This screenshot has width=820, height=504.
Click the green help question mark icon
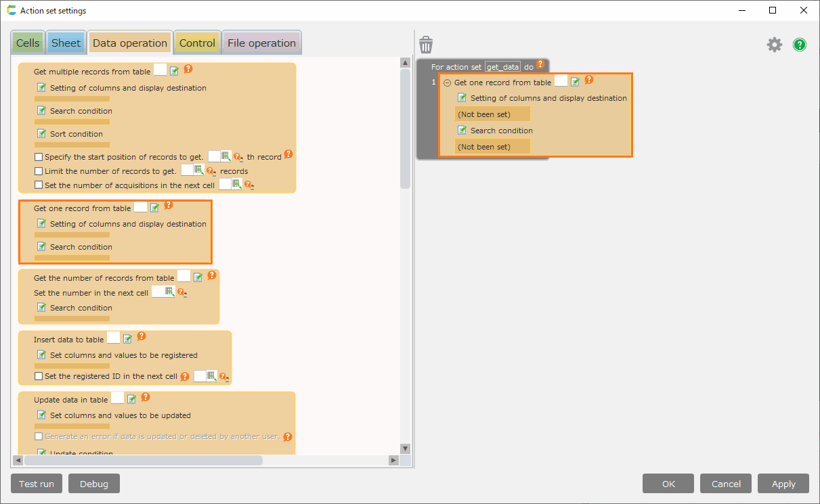800,45
